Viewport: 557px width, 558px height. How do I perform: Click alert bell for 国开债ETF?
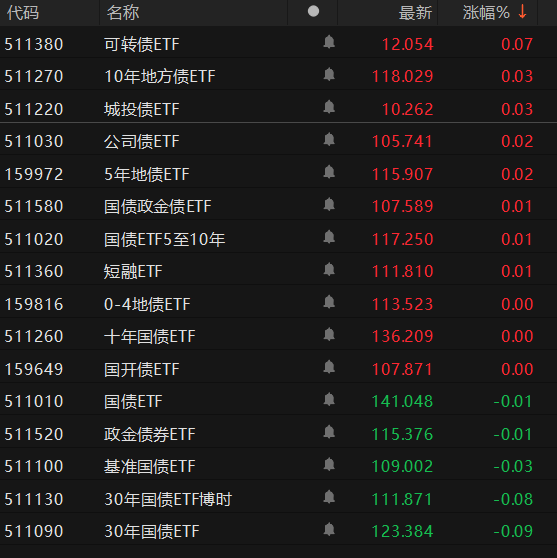[x=329, y=367]
